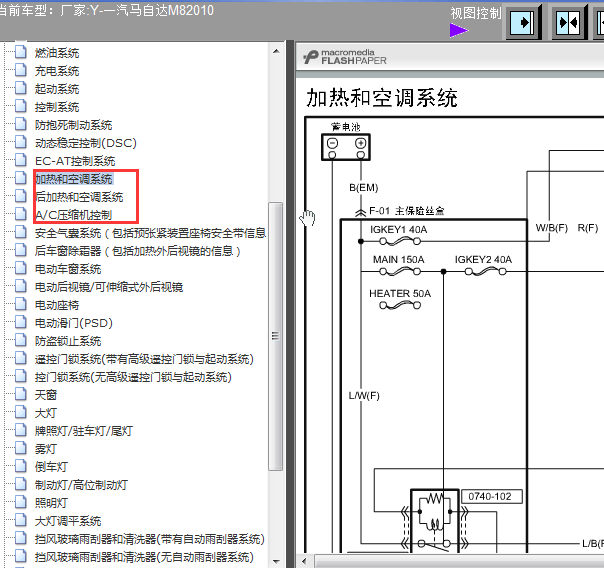Click the 加热和空调系统 diagram title
This screenshot has width=604, height=568.
(x=381, y=97)
